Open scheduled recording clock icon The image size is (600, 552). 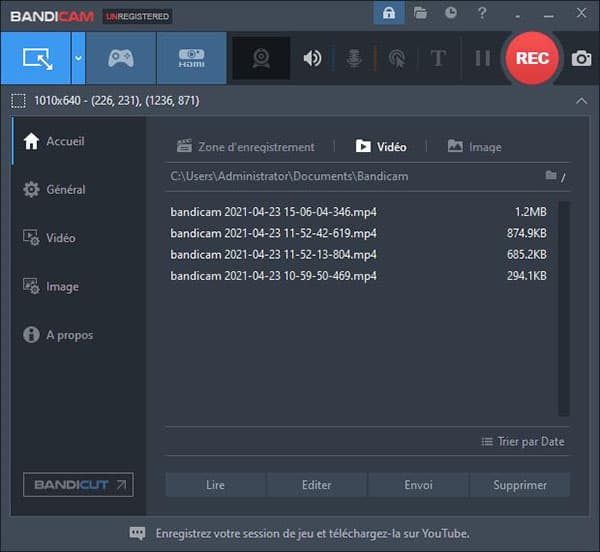[451, 13]
